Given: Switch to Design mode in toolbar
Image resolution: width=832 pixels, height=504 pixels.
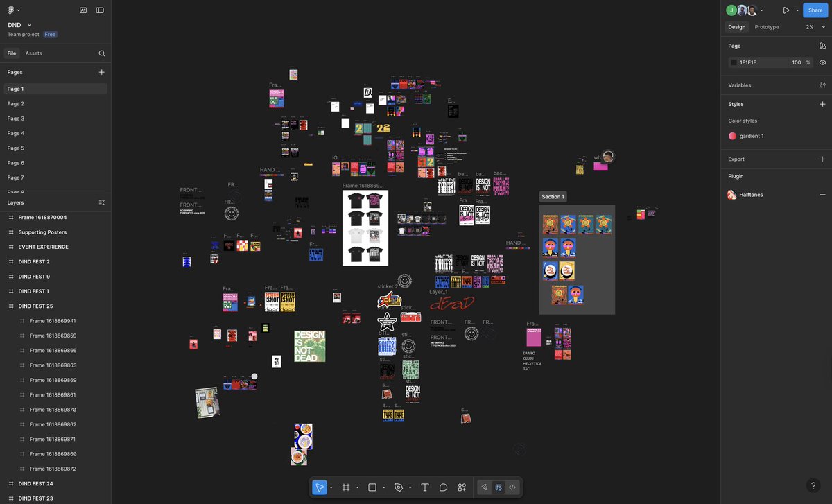Looking at the screenshot, I should coord(499,487).
